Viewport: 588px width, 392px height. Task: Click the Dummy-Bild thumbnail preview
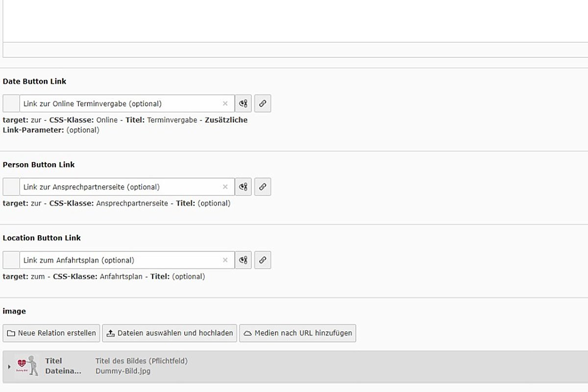pos(26,366)
